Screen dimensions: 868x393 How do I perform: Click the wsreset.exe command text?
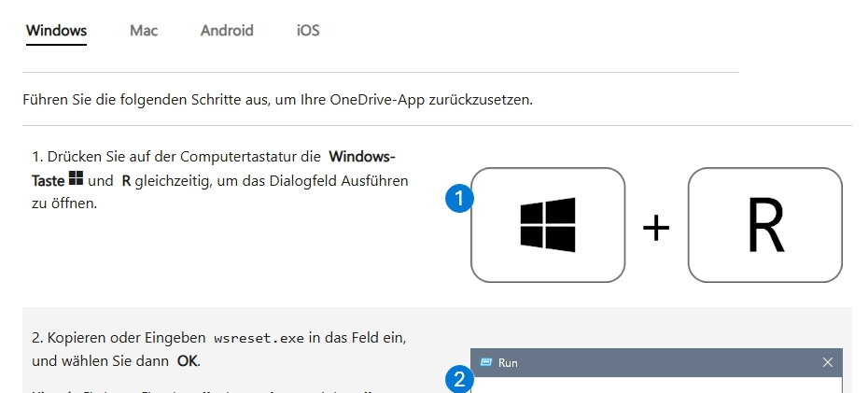[x=259, y=338]
